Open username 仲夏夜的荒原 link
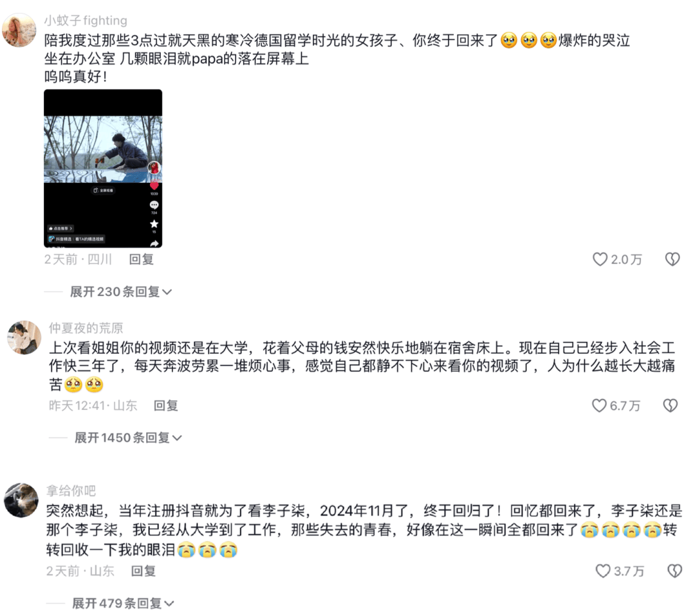The height and width of the screenshot is (616, 695). click(x=86, y=328)
